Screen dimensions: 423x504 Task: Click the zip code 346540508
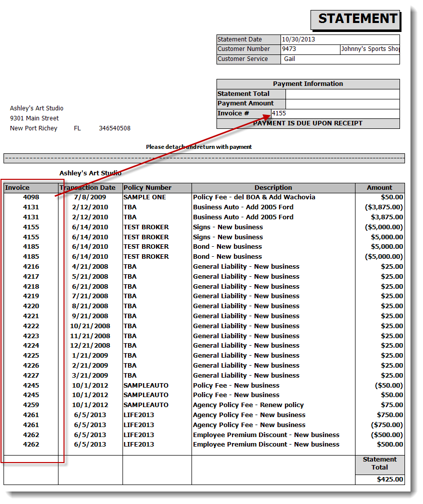pyautogui.click(x=114, y=128)
